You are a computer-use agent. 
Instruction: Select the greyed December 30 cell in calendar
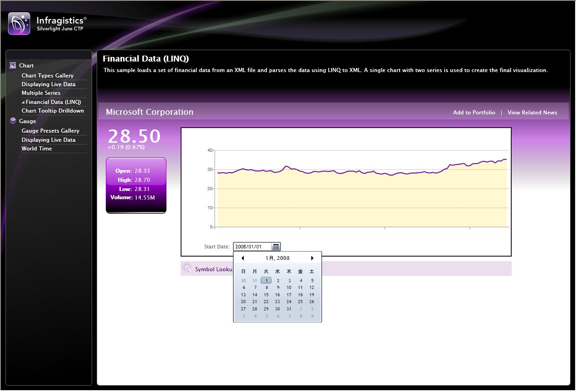tap(244, 281)
